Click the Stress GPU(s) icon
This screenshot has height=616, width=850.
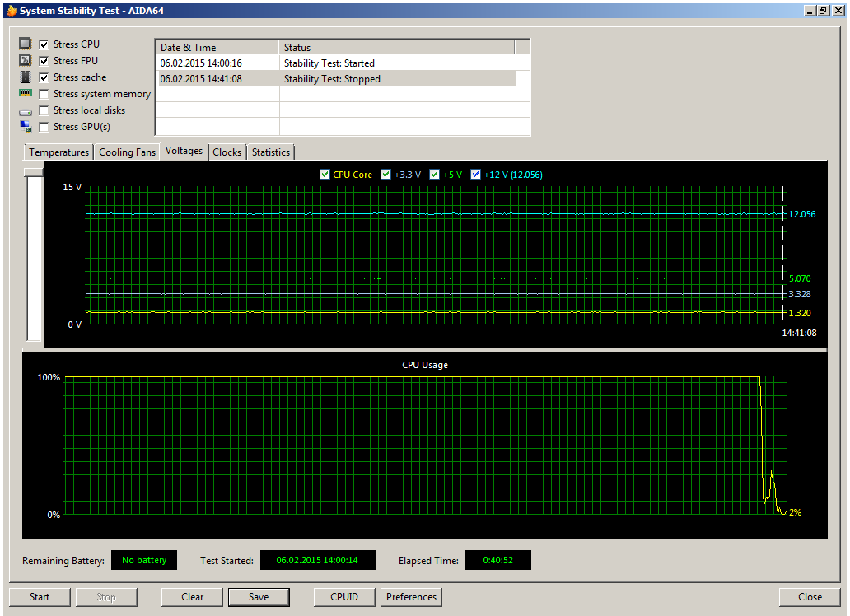pyautogui.click(x=26, y=126)
